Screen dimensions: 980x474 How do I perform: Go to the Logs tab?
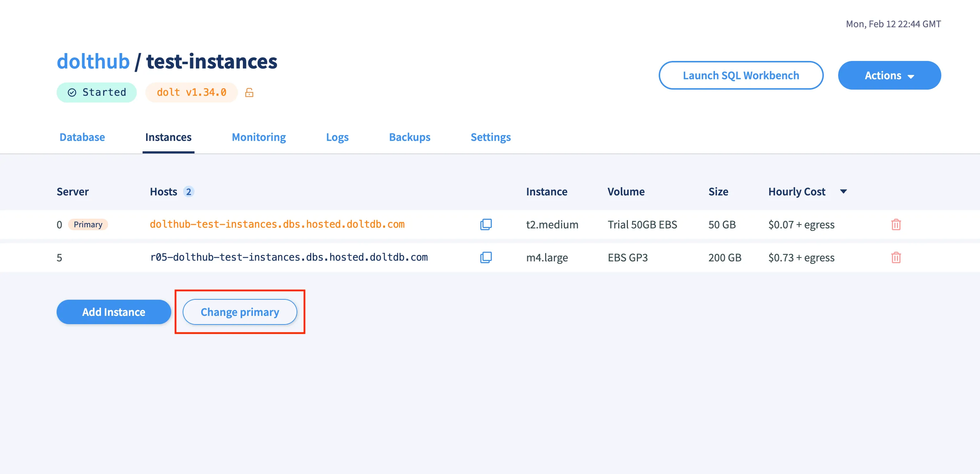(x=337, y=137)
